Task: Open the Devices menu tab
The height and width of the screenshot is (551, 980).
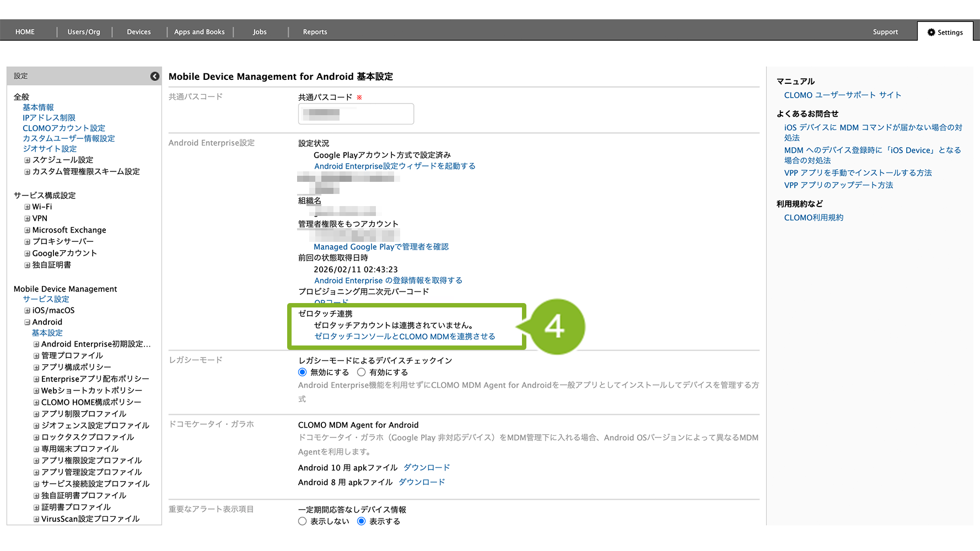Action: [x=138, y=32]
